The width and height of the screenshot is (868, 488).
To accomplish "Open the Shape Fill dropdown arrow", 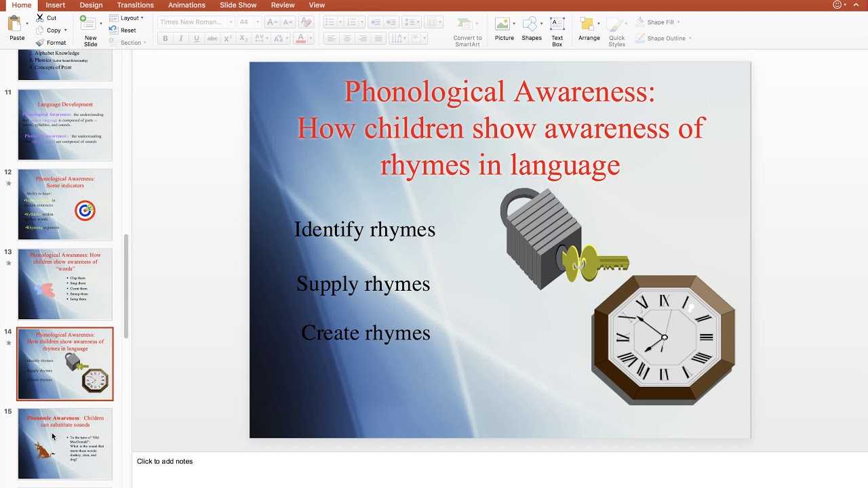I will tap(678, 22).
